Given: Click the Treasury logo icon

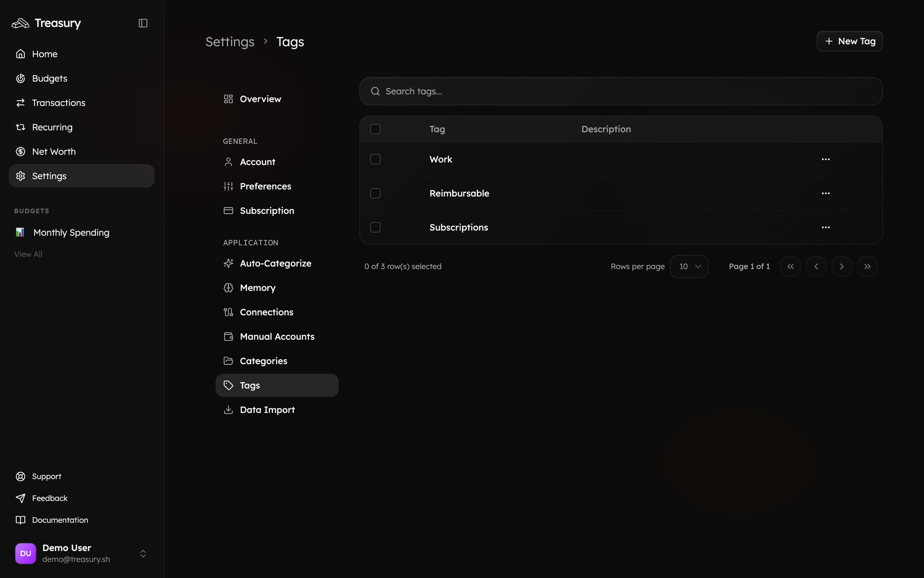Looking at the screenshot, I should 21,23.
